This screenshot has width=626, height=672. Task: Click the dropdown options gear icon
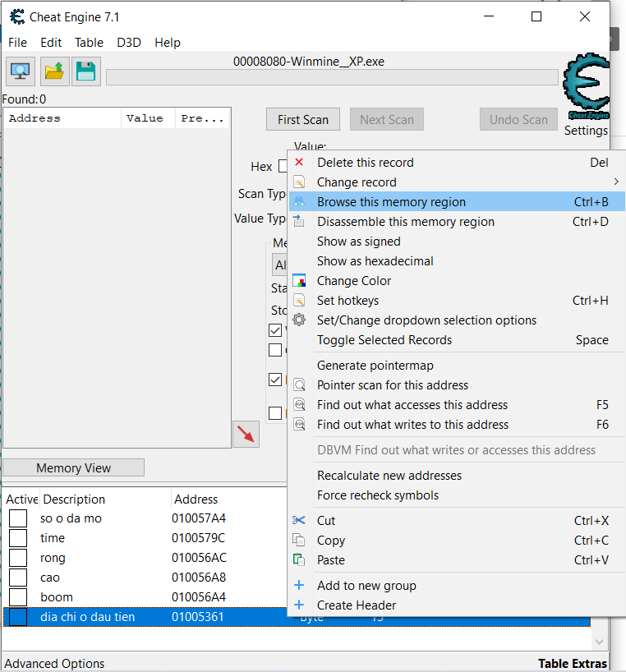299,320
